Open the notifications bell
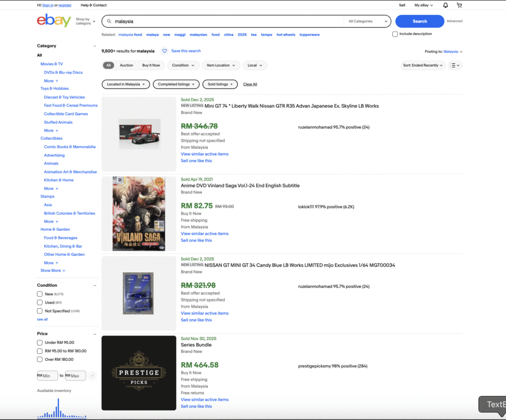Image resolution: width=506 pixels, height=420 pixels. coord(445,5)
